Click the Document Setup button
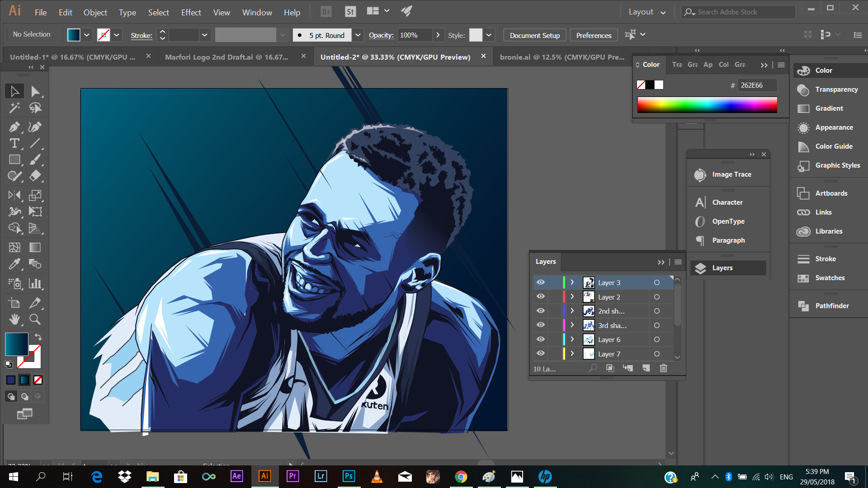The height and width of the screenshot is (488, 868). point(534,35)
